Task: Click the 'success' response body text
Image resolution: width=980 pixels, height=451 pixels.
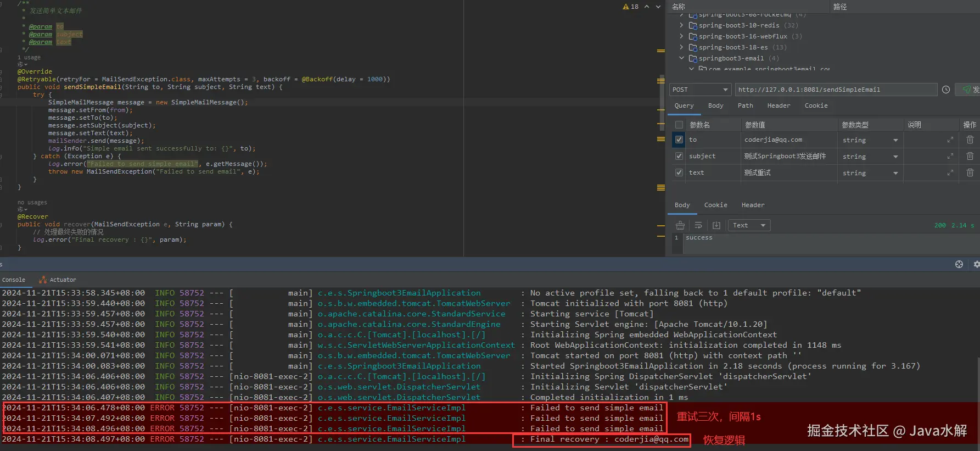Action: tap(699, 237)
